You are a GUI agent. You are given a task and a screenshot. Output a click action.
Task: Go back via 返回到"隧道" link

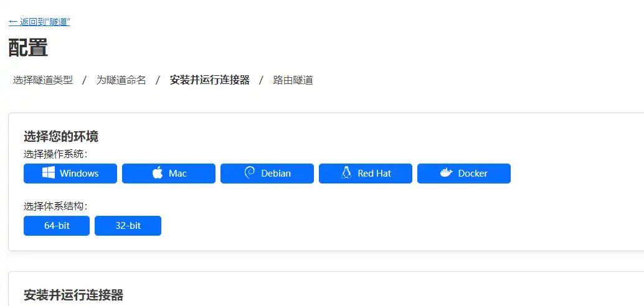click(x=39, y=22)
